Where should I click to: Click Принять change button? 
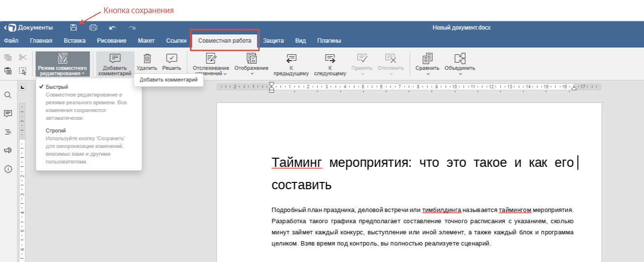tap(362, 65)
